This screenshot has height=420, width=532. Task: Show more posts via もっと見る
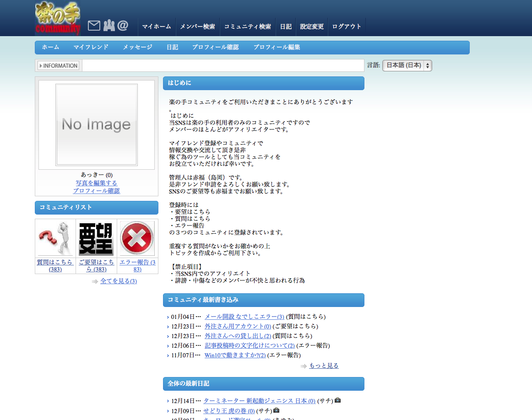[324, 366]
